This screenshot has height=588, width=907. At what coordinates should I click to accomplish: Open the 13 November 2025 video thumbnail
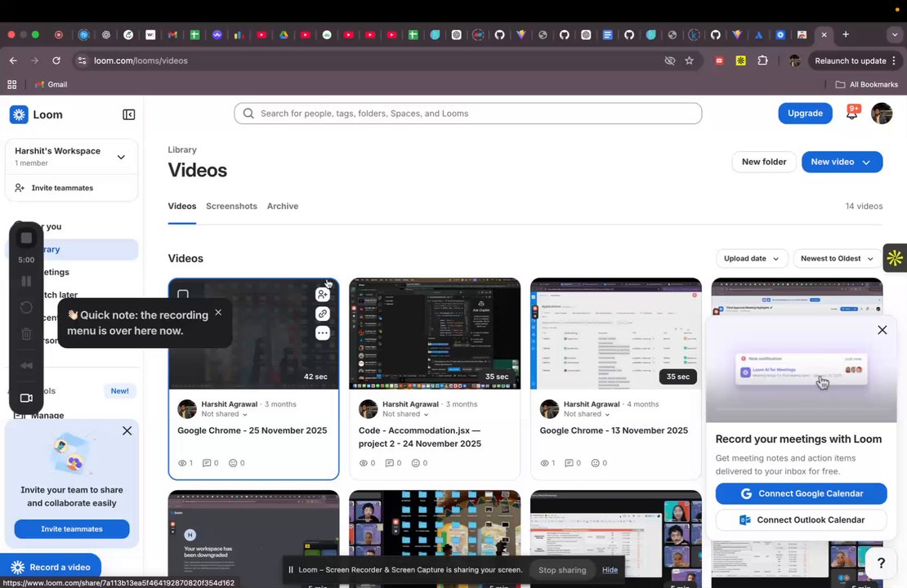coord(615,333)
